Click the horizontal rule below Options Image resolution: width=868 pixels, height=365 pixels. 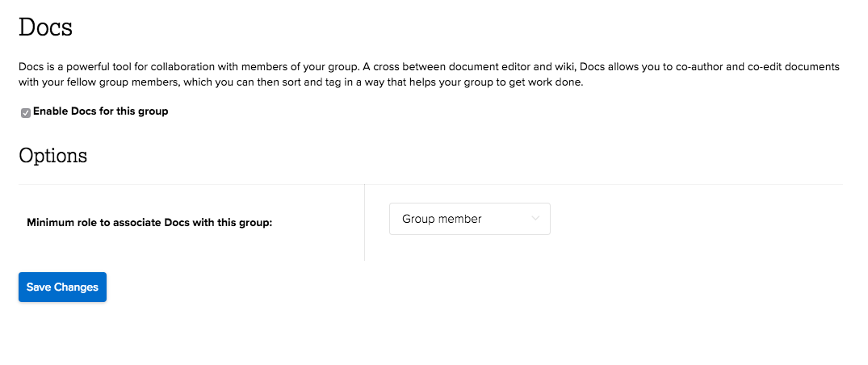[x=431, y=185]
